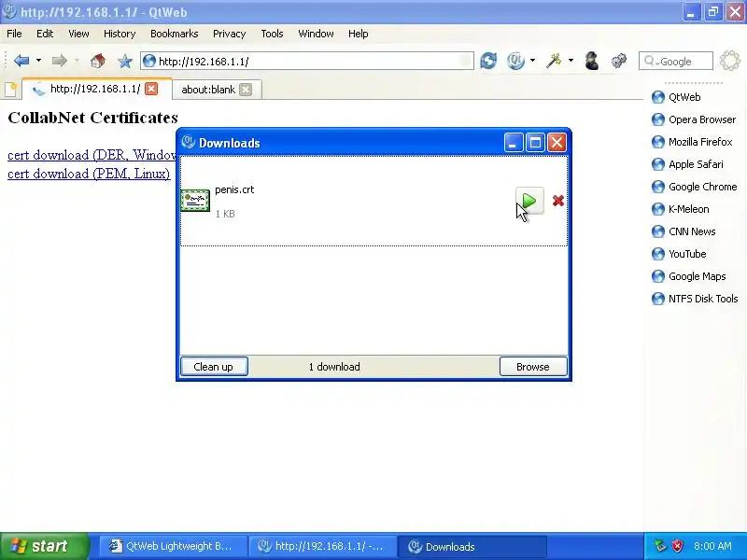
Task: Go to the home page icon
Action: [x=98, y=61]
